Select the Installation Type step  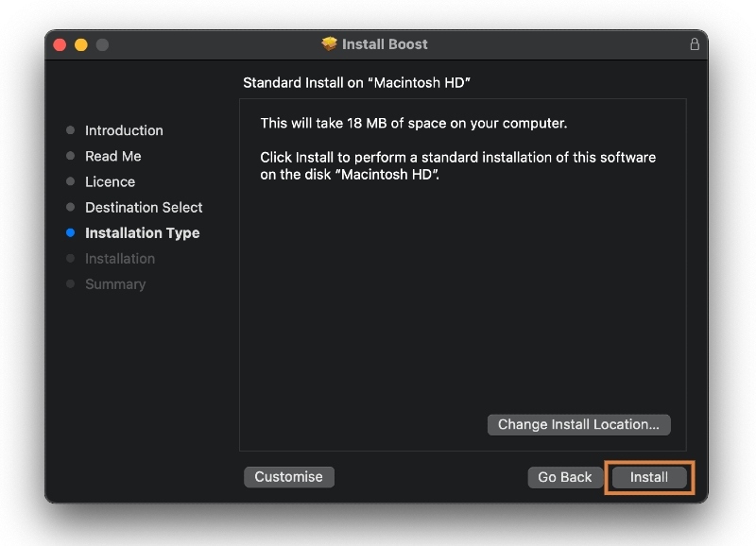coord(142,232)
